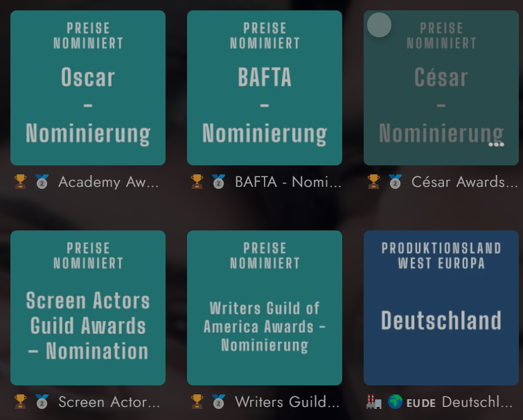Open the Writers Guild of America Awards card
This screenshot has height=420, width=523.
tap(265, 308)
